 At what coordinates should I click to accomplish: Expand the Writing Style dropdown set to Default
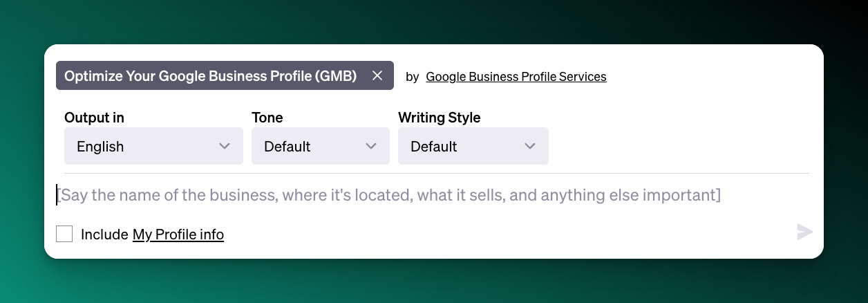pos(473,146)
